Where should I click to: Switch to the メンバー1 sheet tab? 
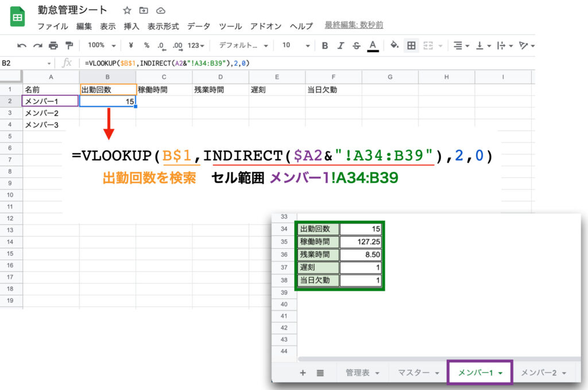(x=479, y=373)
